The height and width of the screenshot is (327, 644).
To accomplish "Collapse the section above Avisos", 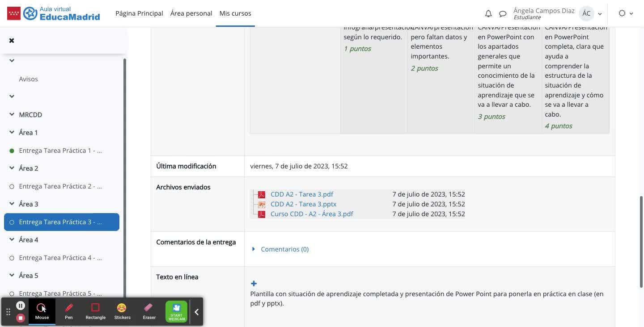I will pyautogui.click(x=12, y=60).
